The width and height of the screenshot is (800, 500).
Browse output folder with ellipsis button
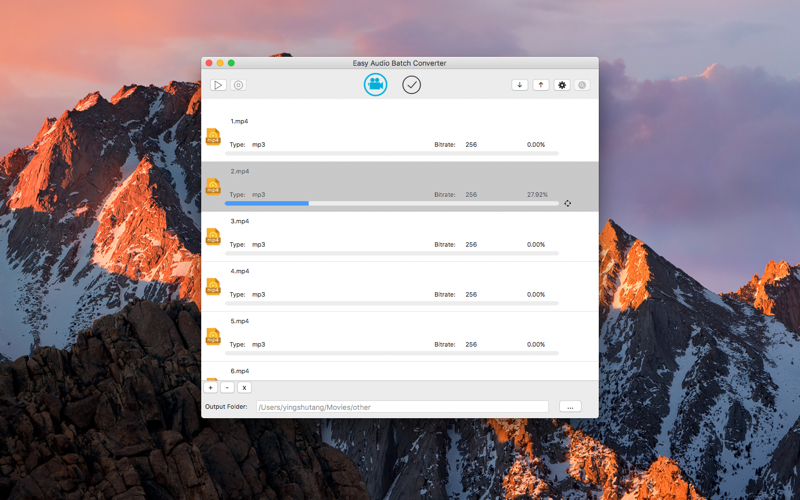[x=570, y=407]
